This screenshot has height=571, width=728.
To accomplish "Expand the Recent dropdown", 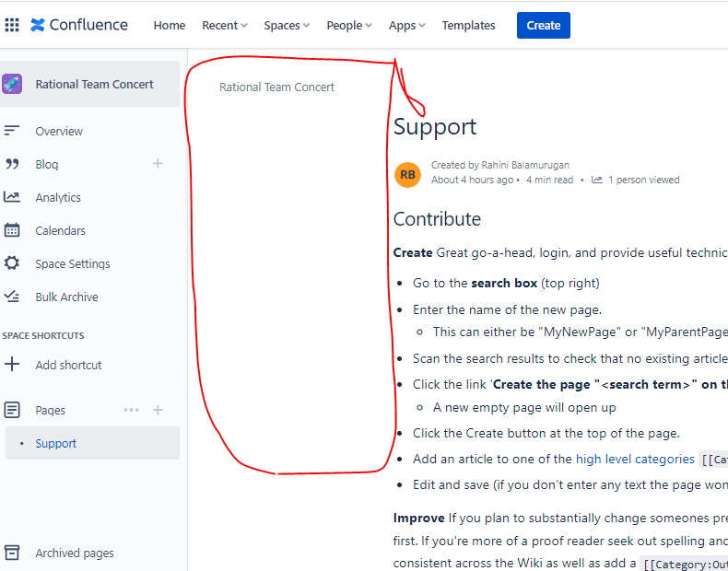I will (x=225, y=25).
